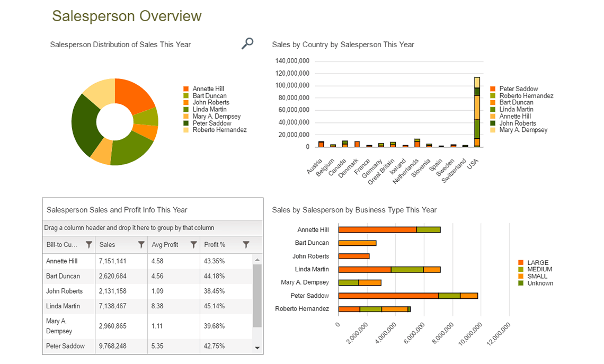Toggle John Roberts swatch in donut legend
The width and height of the screenshot is (604, 364).
[x=186, y=102]
